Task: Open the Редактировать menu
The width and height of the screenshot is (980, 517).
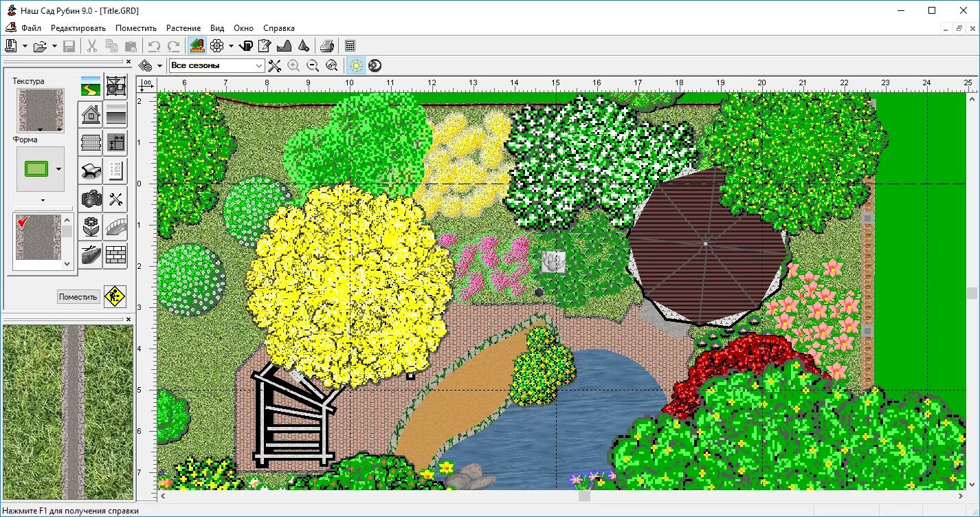Action: click(x=78, y=28)
